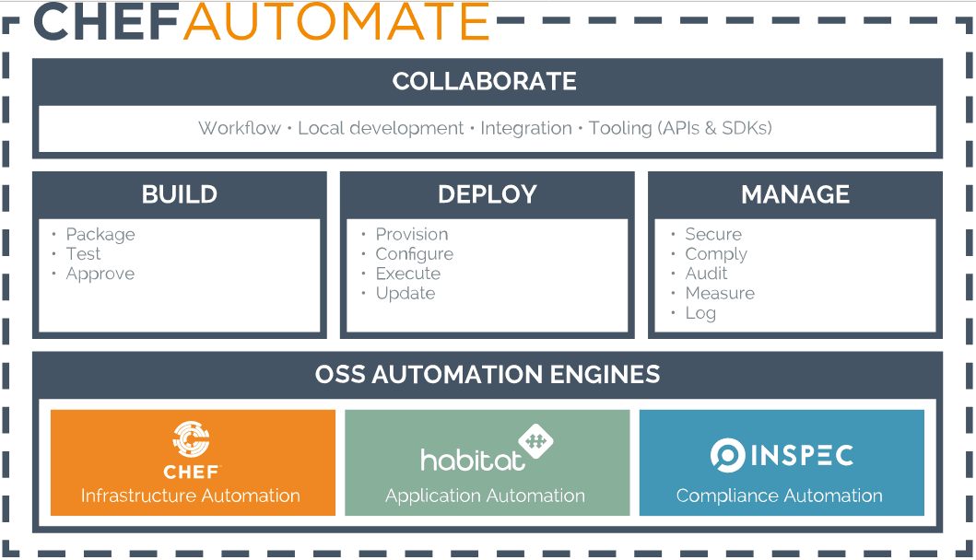Click the InSpec logo icon
Viewport: 976px width, 560px height.
coord(727,454)
